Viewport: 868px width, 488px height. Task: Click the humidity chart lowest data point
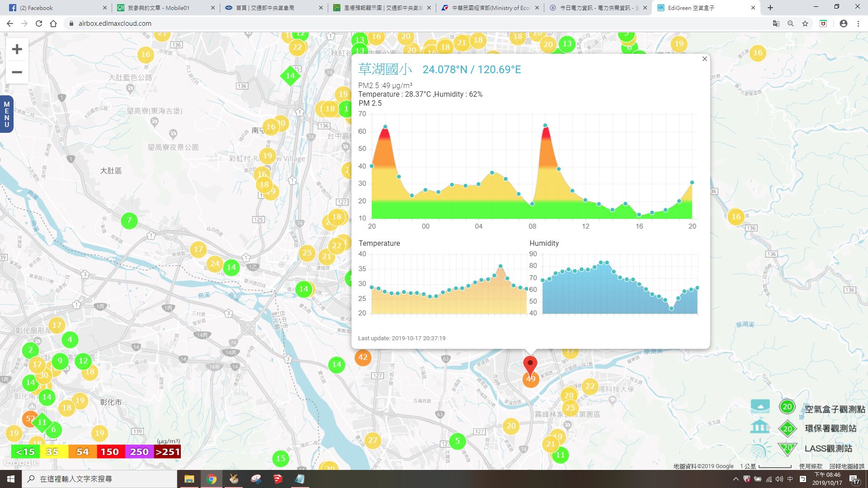(671, 309)
